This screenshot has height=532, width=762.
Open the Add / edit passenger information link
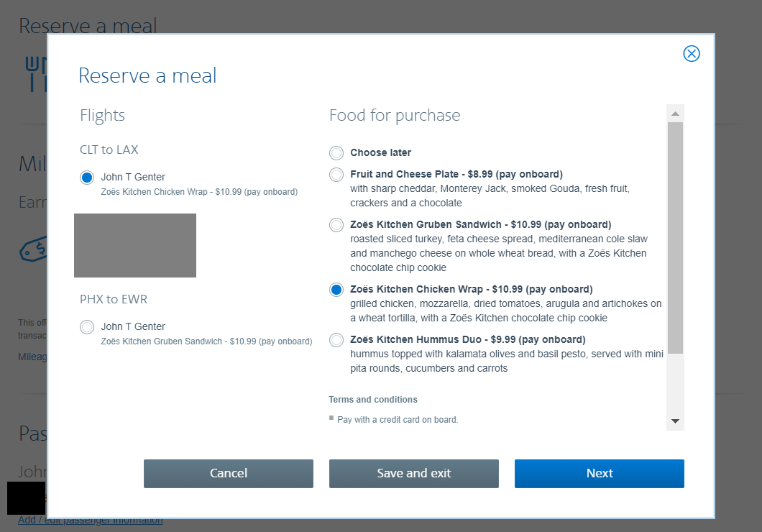[x=90, y=520]
